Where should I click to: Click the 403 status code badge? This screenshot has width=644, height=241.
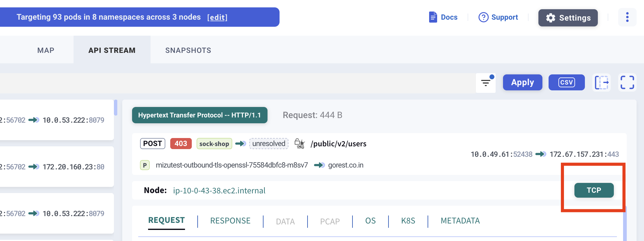coord(181,144)
